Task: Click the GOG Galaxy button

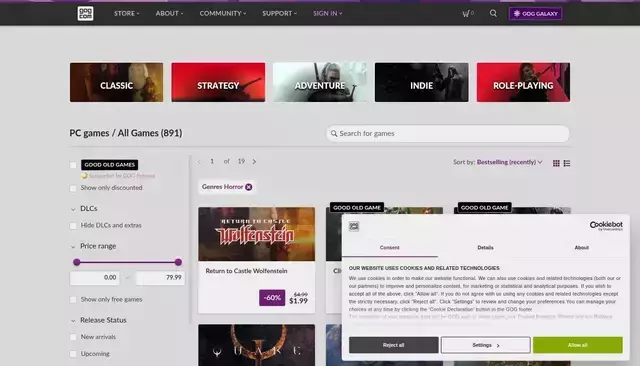Action: (x=535, y=13)
